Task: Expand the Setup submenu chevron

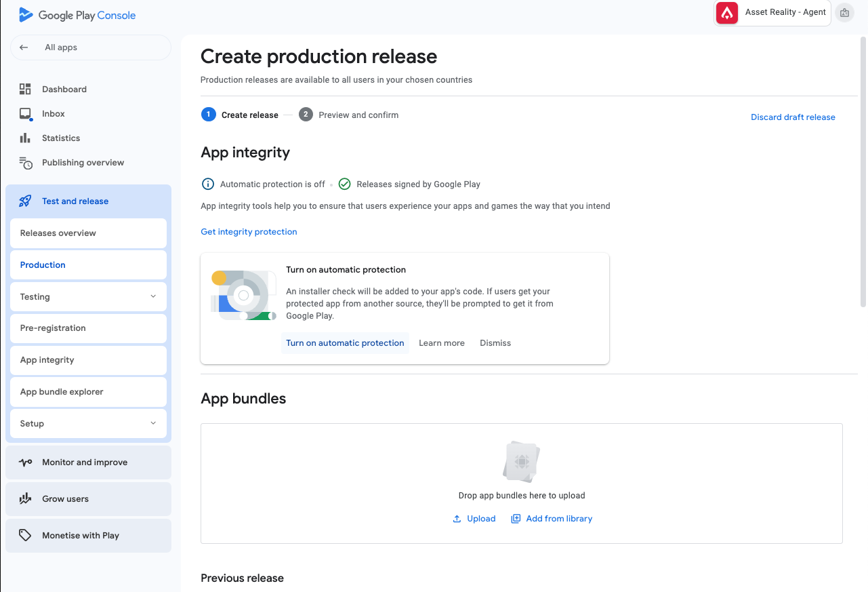Action: [x=152, y=424]
